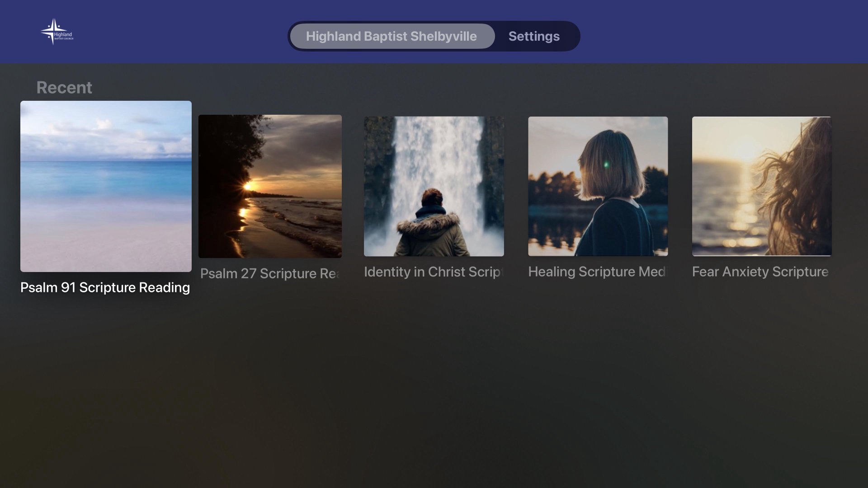
Task: Open the blue ocean beach thumbnail
Action: click(x=106, y=186)
